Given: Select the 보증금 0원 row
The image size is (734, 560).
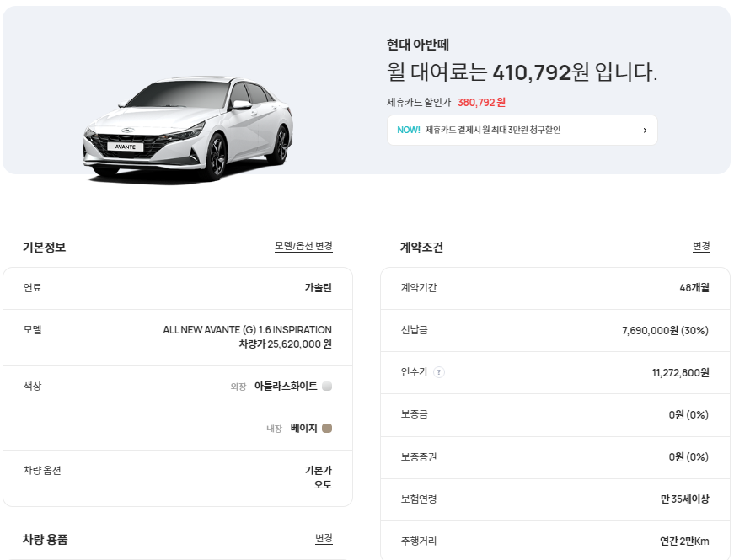Looking at the screenshot, I should 551,415.
